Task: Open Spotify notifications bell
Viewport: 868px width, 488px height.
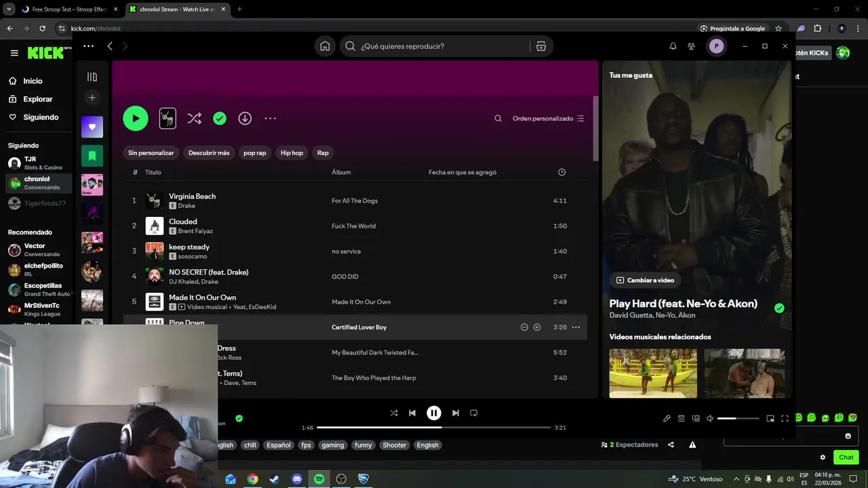Action: pos(673,46)
